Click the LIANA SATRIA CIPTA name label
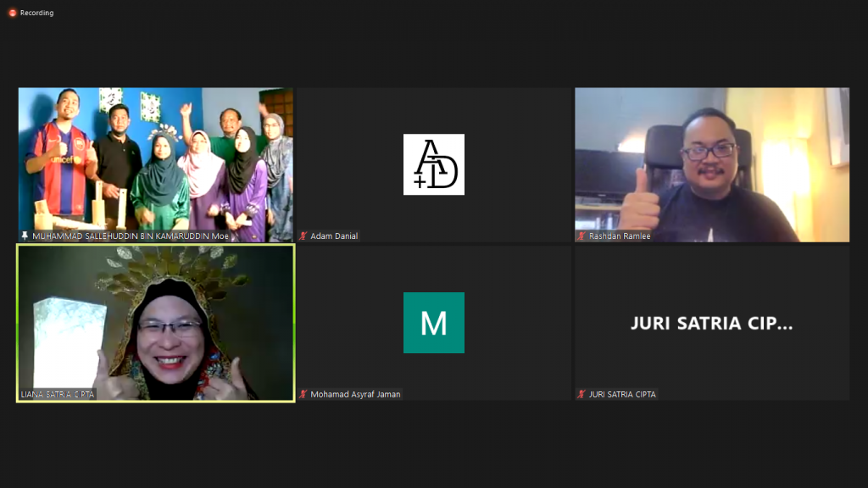Image resolution: width=868 pixels, height=488 pixels. [x=58, y=394]
